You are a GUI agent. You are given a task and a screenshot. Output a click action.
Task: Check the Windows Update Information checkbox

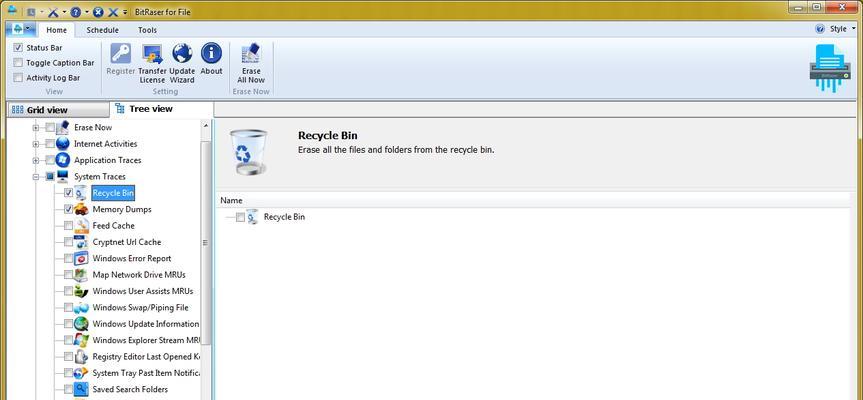pyautogui.click(x=68, y=324)
